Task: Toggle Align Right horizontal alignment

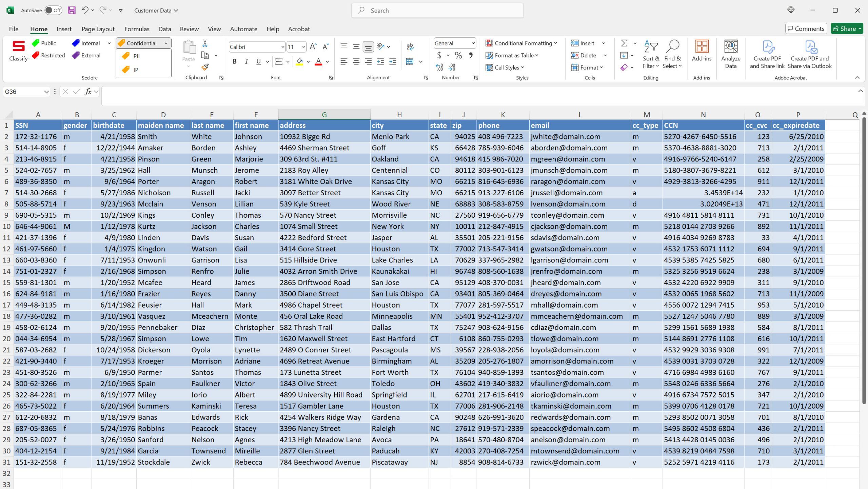Action: pyautogui.click(x=368, y=61)
